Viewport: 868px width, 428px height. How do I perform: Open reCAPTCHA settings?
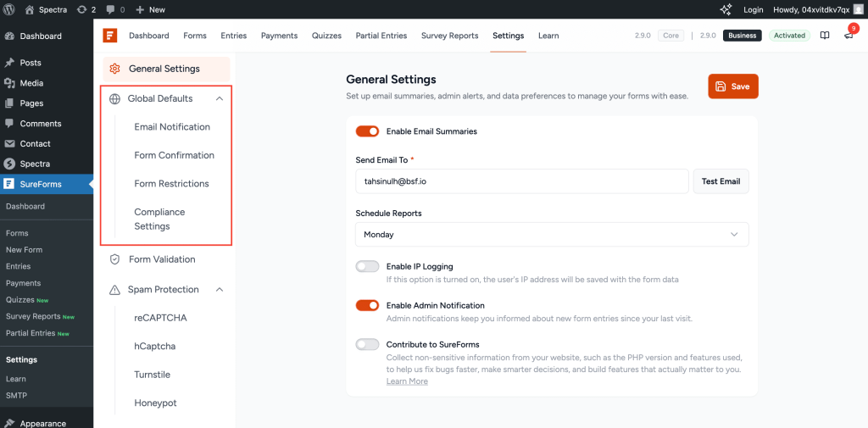click(x=160, y=318)
